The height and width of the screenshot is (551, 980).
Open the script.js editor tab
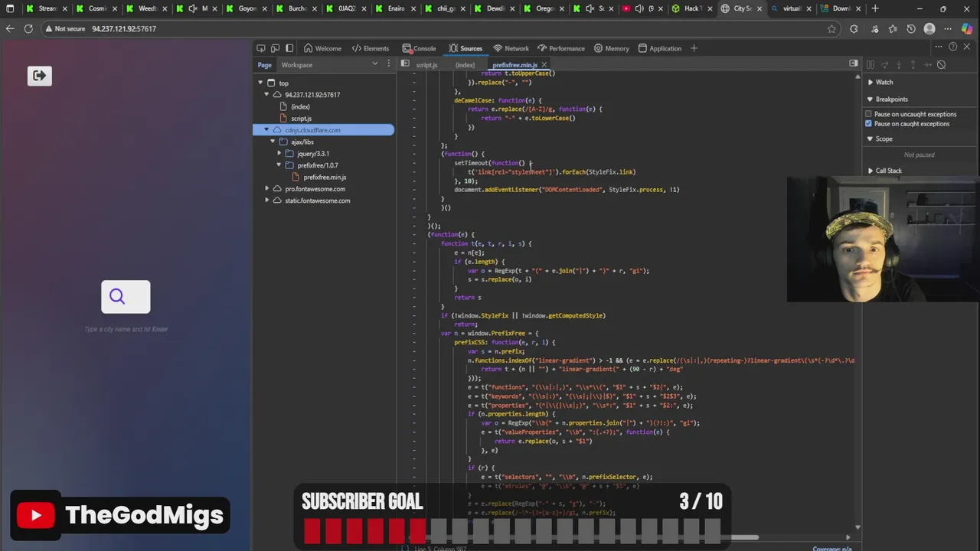point(426,65)
